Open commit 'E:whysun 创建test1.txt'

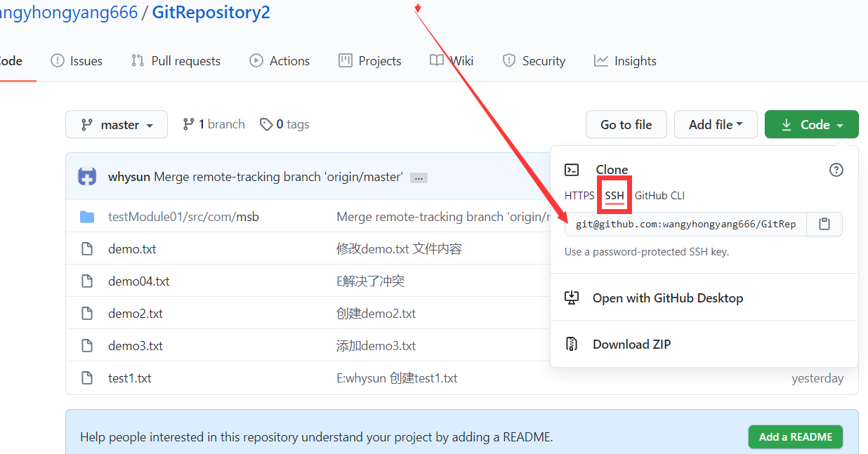pyautogui.click(x=397, y=378)
